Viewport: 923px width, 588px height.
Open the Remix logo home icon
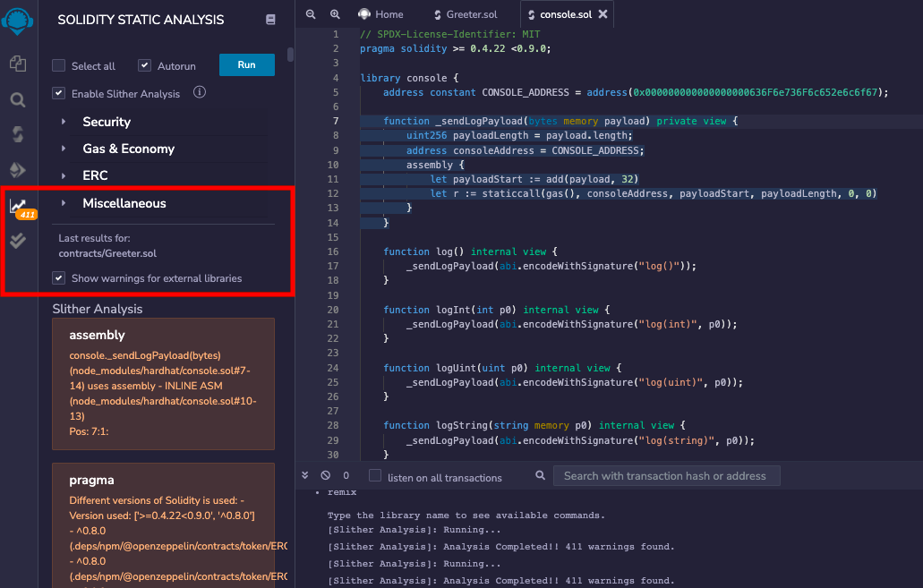[18, 21]
